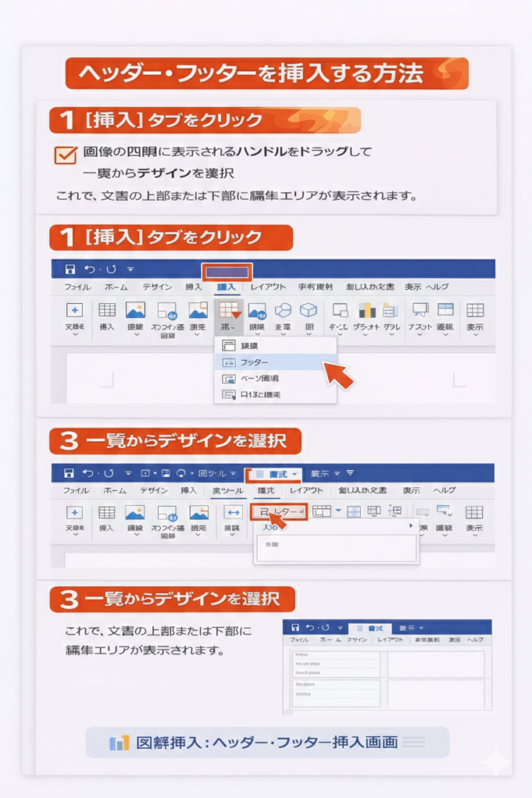
Task: Switch to ホーム tab in the top Word window
Action: click(x=116, y=287)
